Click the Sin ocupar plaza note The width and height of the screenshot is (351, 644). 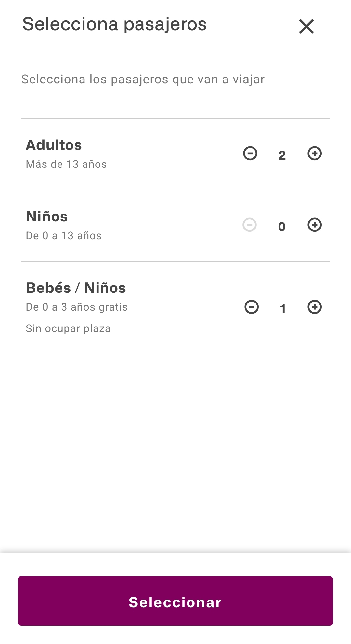pyautogui.click(x=68, y=328)
